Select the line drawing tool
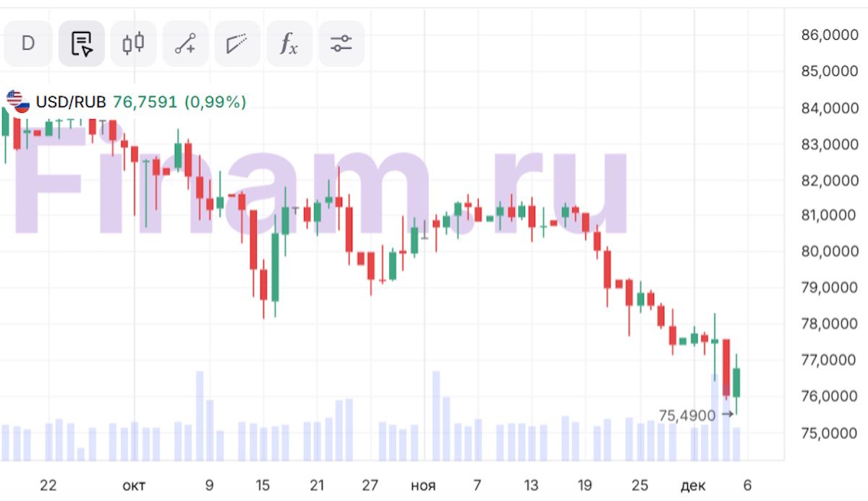Viewport: 868px width, 501px height. 185,43
